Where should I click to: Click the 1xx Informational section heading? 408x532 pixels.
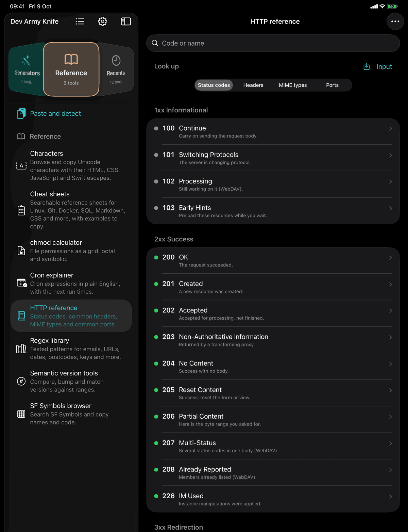(181, 110)
